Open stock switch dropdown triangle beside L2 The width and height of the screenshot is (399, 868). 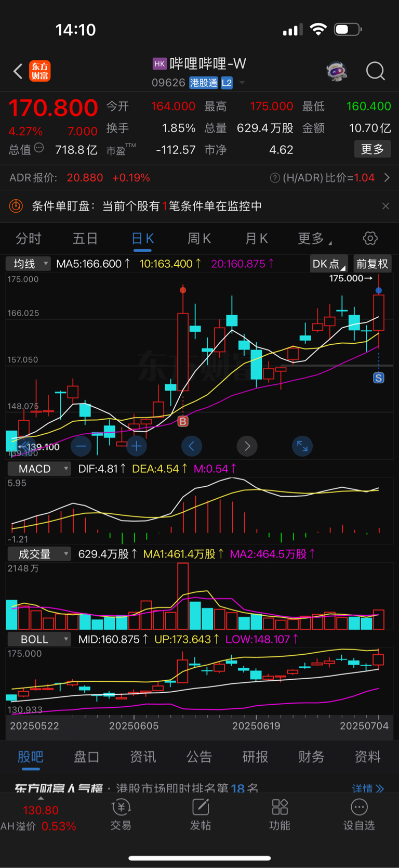pyautogui.click(x=242, y=83)
